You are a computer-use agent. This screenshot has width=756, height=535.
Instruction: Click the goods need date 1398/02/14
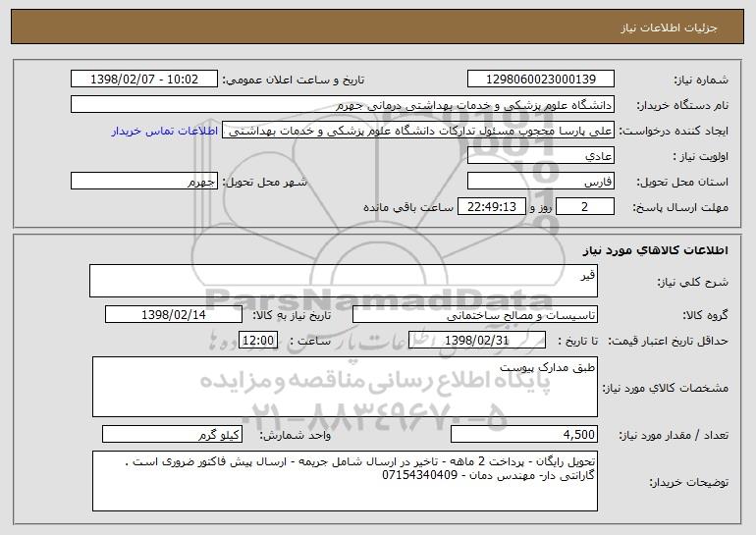(x=174, y=315)
